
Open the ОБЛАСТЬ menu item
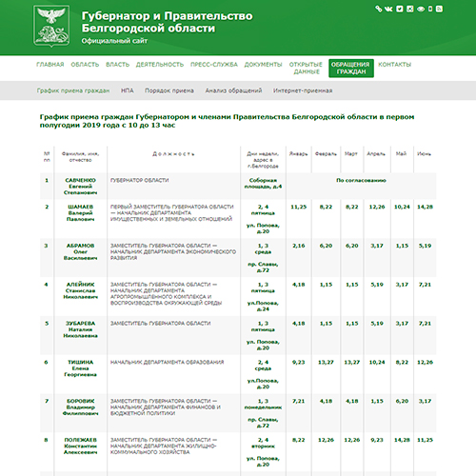pyautogui.click(x=85, y=65)
